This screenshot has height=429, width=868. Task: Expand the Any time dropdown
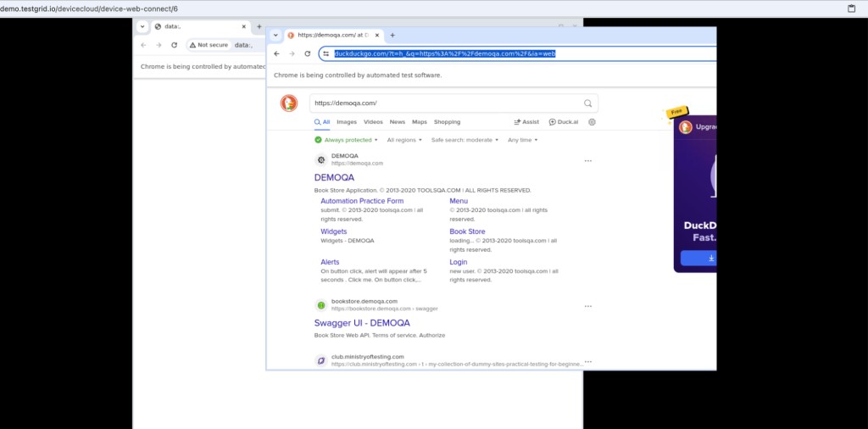click(522, 140)
